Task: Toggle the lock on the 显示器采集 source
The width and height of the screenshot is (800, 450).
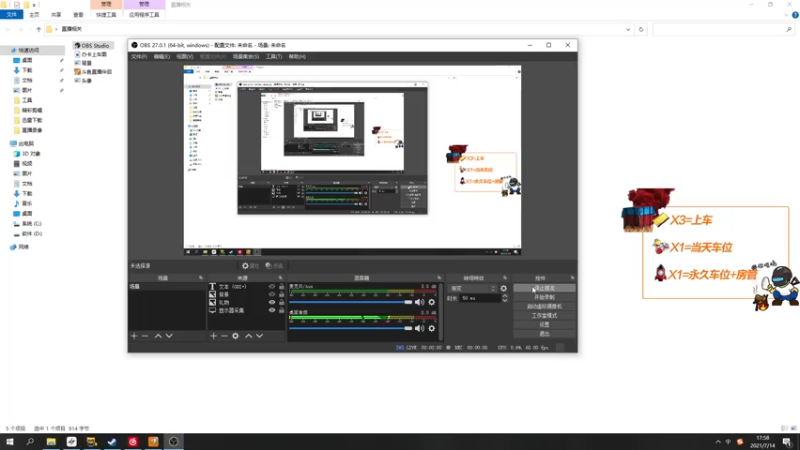Action: 281,310
